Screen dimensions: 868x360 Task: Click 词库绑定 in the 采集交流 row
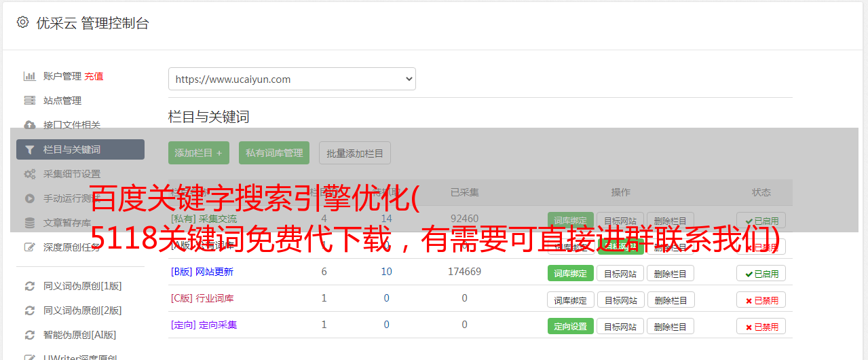[x=571, y=221]
